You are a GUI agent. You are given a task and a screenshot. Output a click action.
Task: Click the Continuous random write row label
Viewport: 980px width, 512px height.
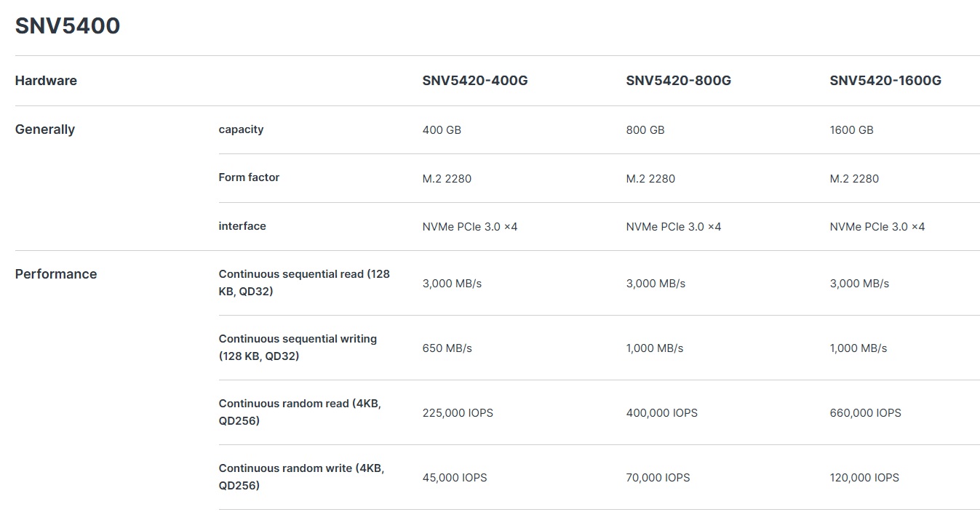click(x=301, y=477)
